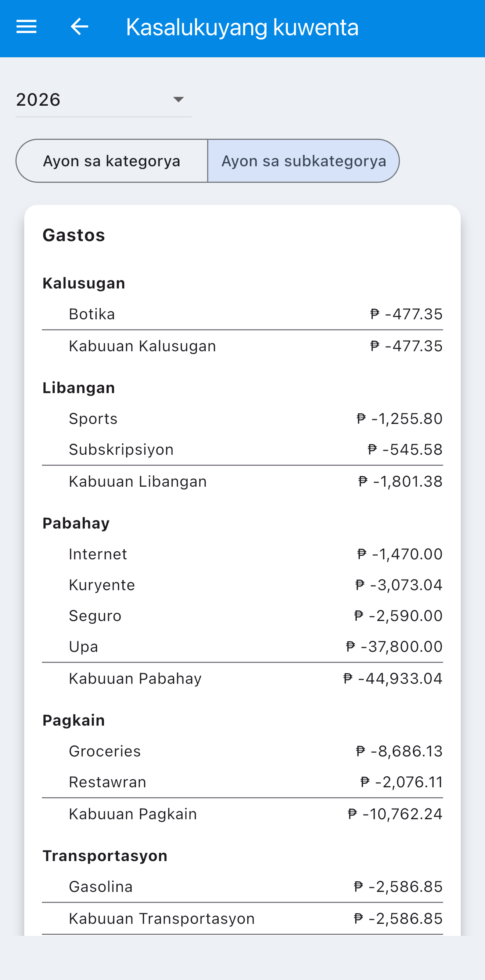Click the Kasalukuyang kuwenta page title
485x980 pixels.
coord(242,28)
